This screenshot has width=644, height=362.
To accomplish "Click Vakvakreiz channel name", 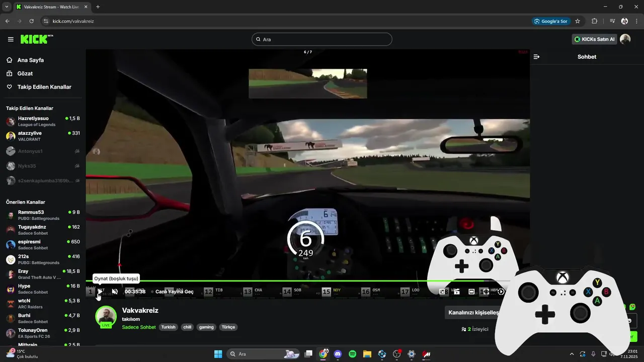I will point(140,310).
